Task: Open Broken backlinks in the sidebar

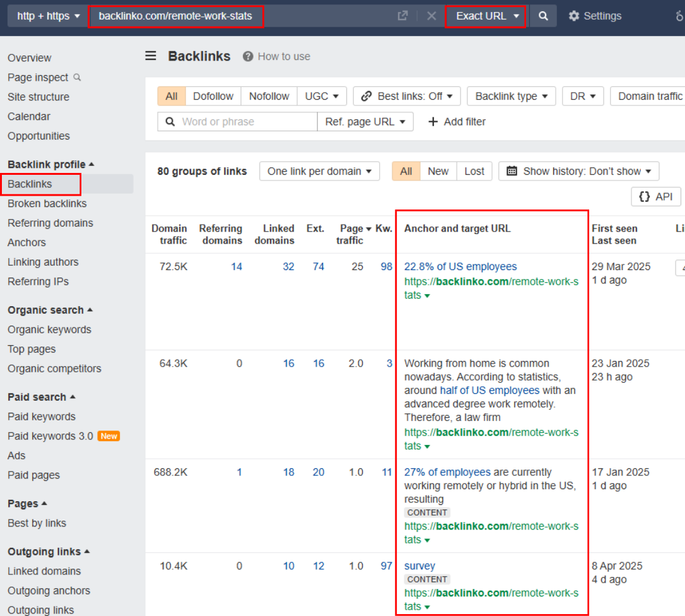Action: 47,203
